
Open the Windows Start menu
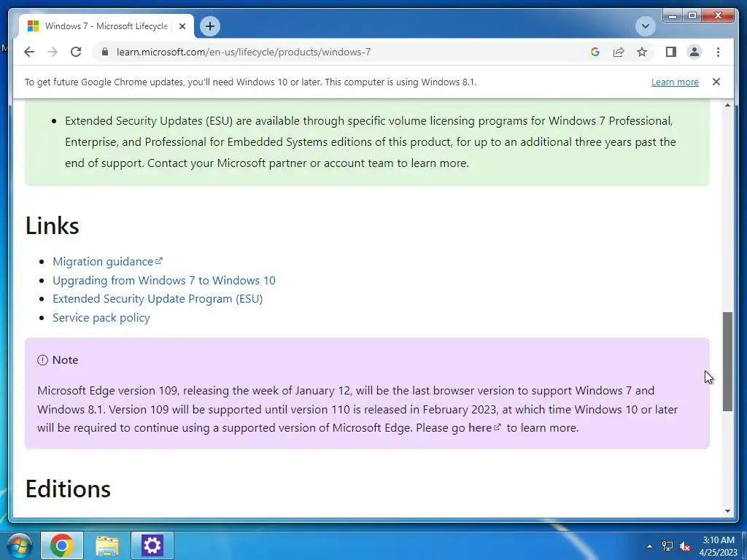pos(20,545)
